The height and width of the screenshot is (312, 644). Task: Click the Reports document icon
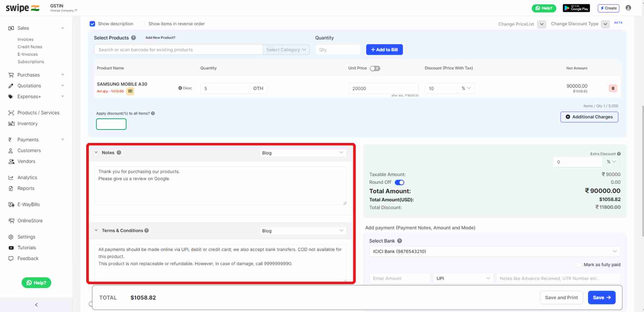(11, 188)
